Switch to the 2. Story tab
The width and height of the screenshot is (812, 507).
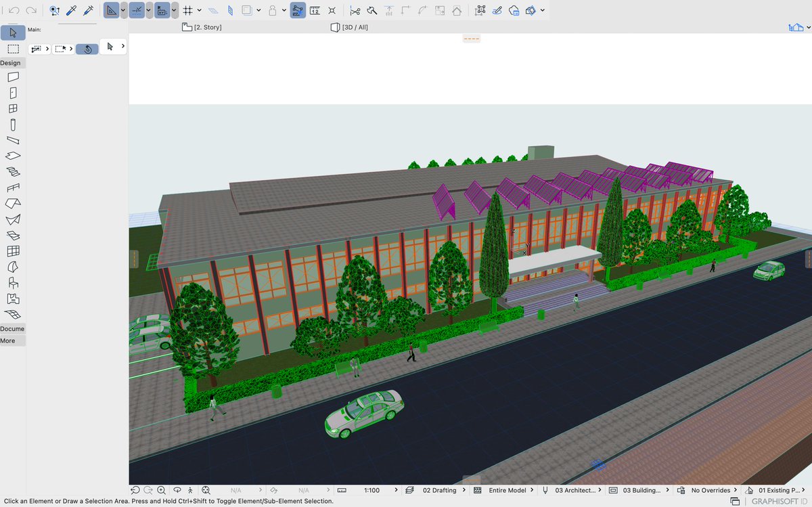coord(202,27)
